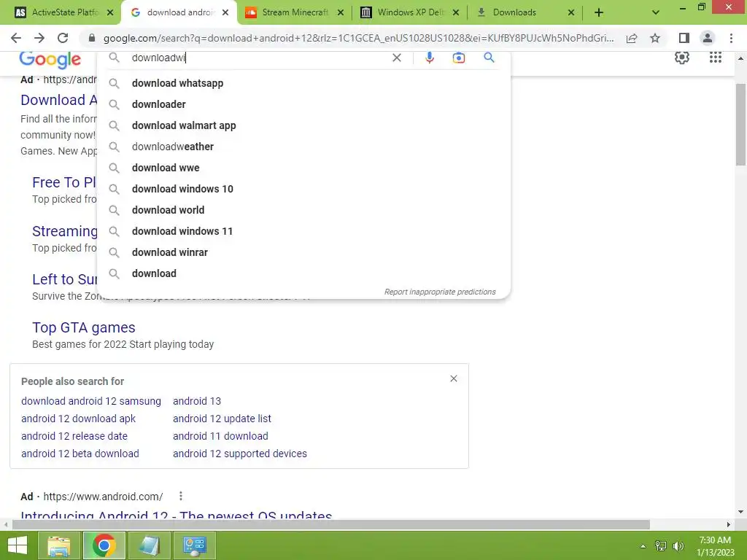Open the android 13 related search
747x560 pixels.
[197, 401]
